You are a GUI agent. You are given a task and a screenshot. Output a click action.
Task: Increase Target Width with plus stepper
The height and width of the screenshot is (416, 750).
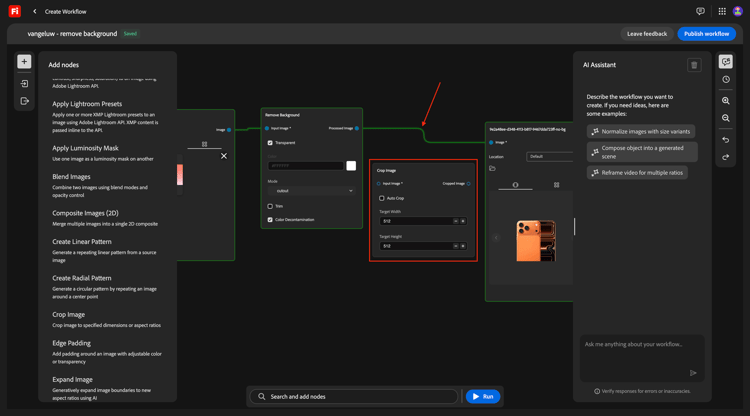pyautogui.click(x=463, y=221)
